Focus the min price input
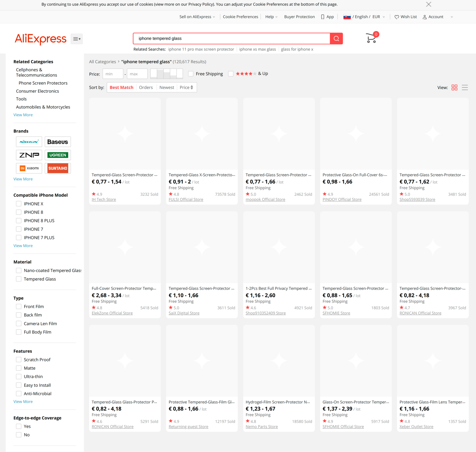 (x=113, y=74)
